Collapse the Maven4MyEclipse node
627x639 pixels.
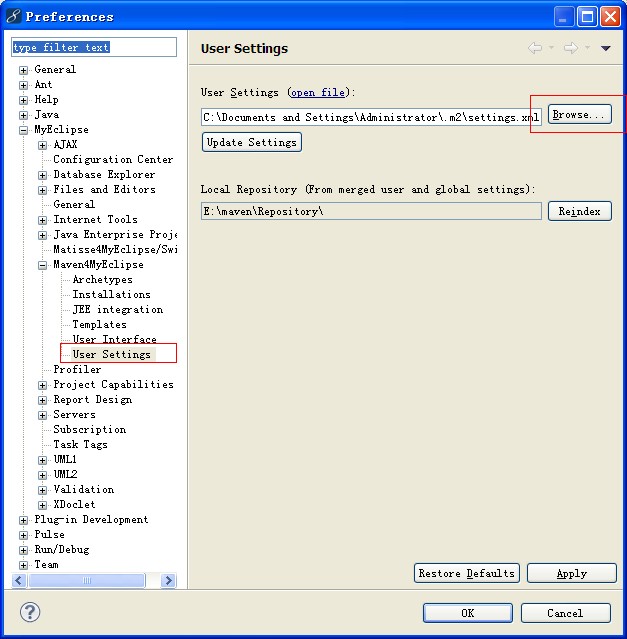click(42, 265)
